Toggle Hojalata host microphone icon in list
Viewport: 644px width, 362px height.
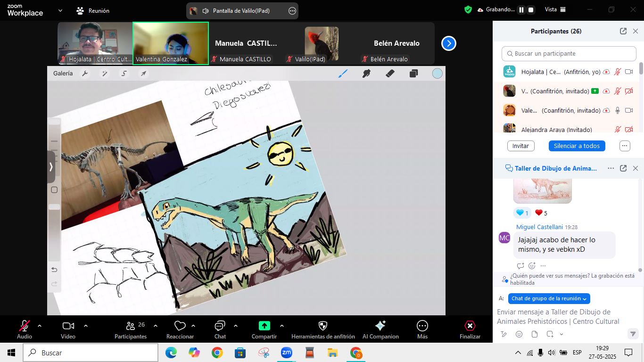[617, 72]
